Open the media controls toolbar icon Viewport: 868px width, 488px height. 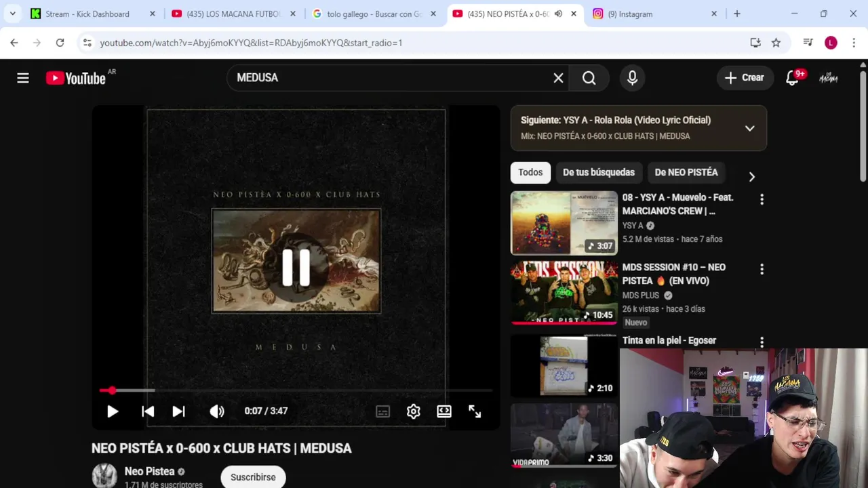808,43
